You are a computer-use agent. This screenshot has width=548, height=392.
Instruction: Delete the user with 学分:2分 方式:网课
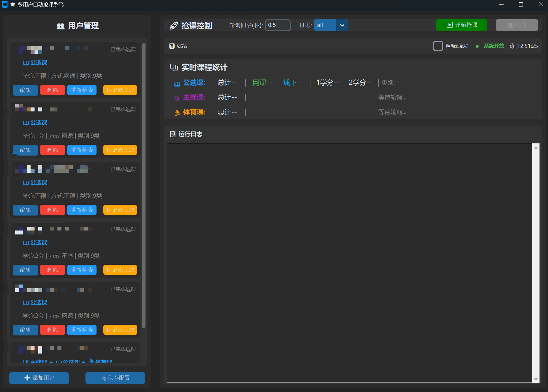tap(53, 330)
